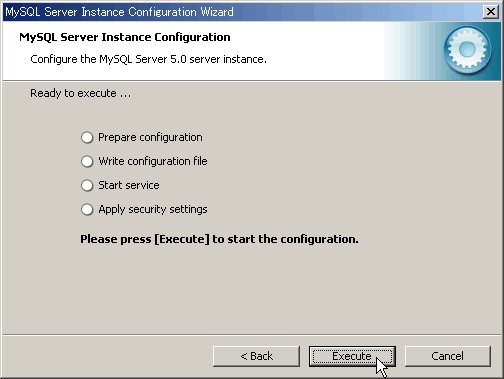
Task: Close the MySQL Configuration Wizard window
Action: click(491, 12)
